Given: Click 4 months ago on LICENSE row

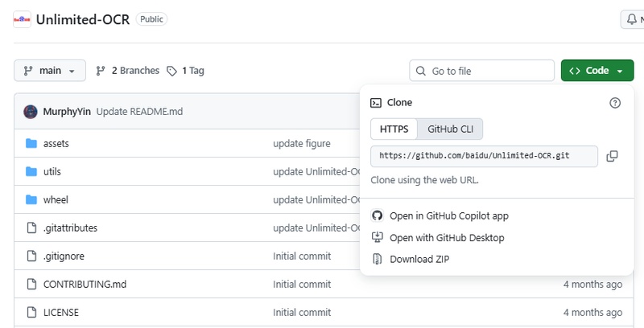Looking at the screenshot, I should pos(592,313).
